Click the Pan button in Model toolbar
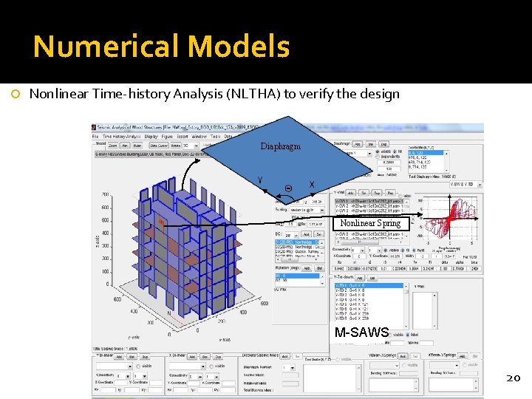Viewport: 532px width, 399px height. pyautogui.click(x=125, y=146)
